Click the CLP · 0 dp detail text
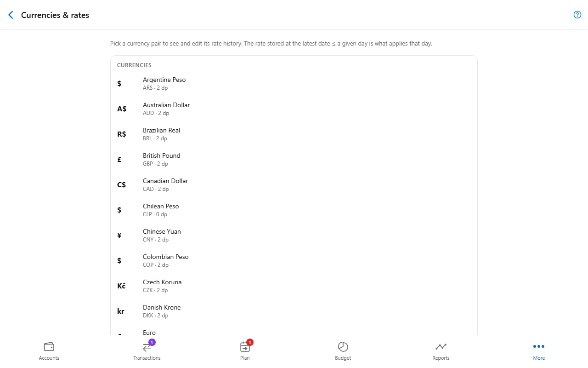588x368 pixels. tap(155, 214)
